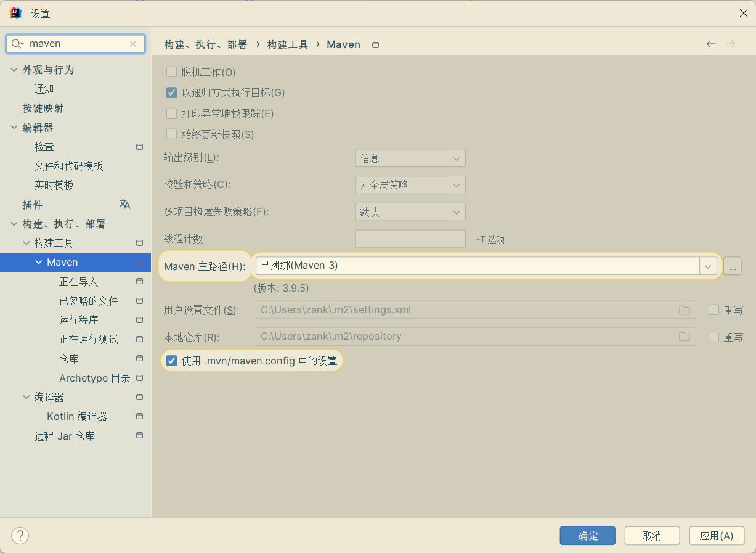Click the help question mark icon

(20, 535)
